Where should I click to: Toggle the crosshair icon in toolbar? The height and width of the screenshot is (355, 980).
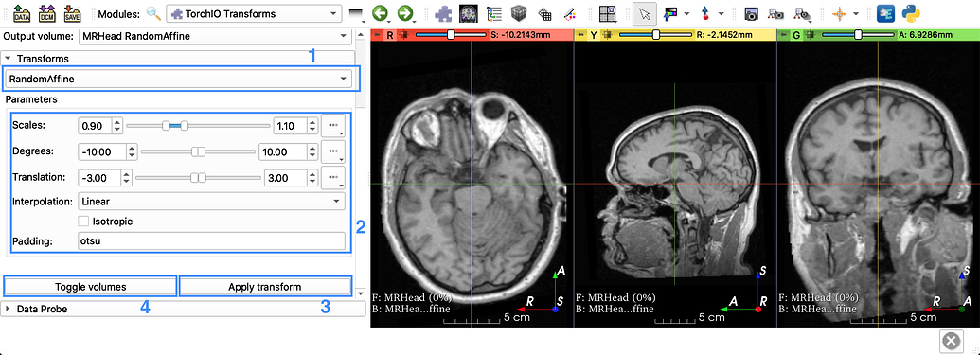click(x=839, y=13)
